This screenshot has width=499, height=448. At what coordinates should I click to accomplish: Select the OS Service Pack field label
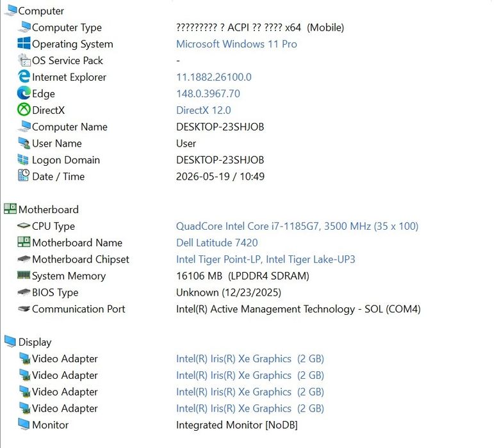coord(67,60)
